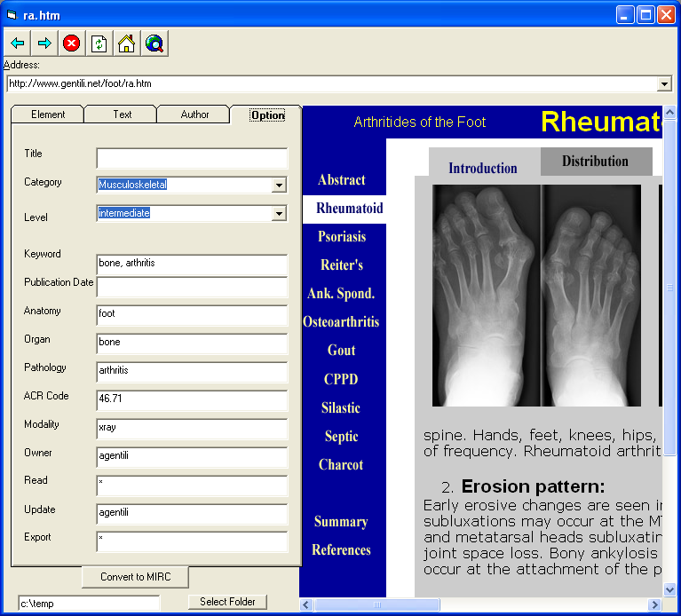Click the Modality field containing xray
The image size is (681, 616).
pos(192,429)
